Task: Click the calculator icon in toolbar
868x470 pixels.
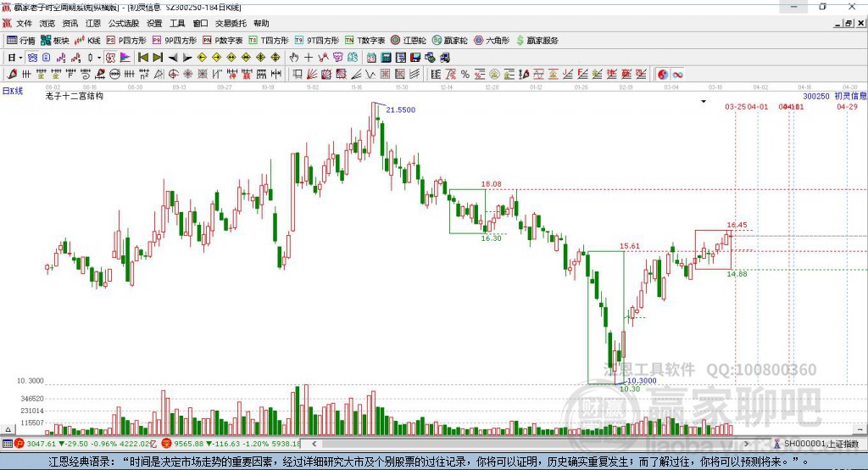Action: 386,58
